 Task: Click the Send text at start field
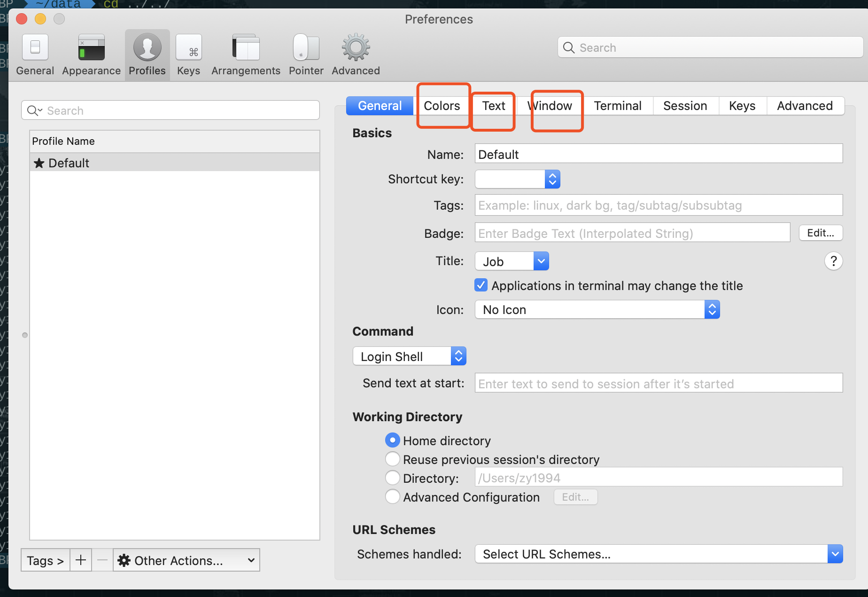pos(659,383)
